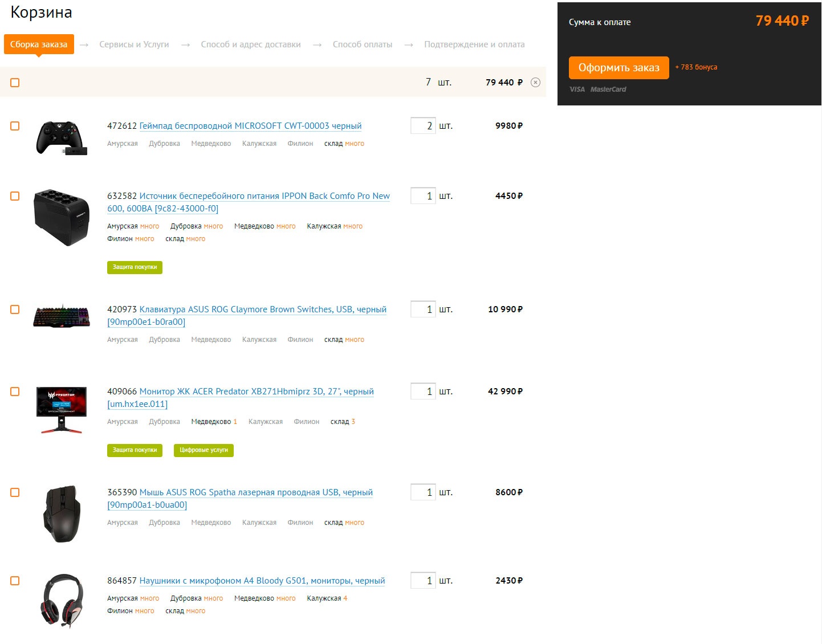Check the IPPON UPS item checkbox
The image size is (822, 644).
15,196
